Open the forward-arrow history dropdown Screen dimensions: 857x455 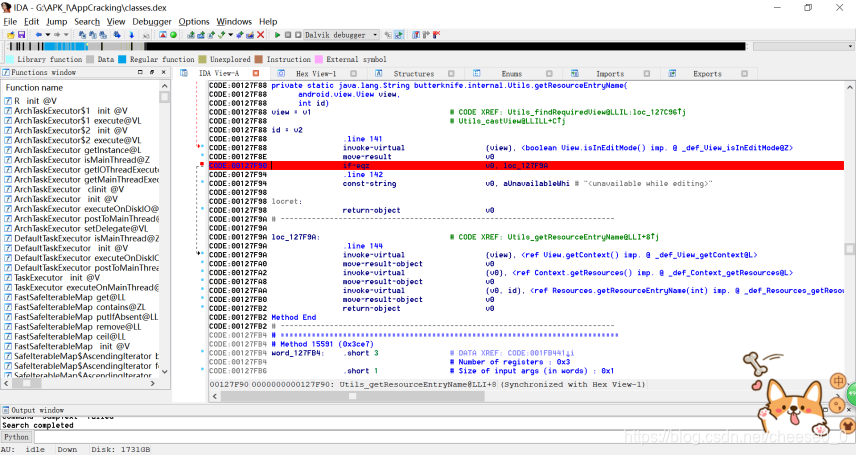pos(66,35)
